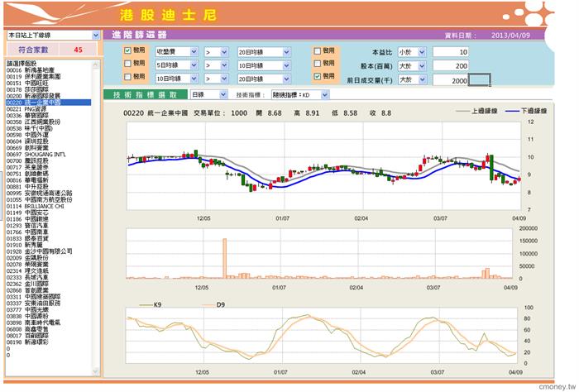579x392 pixels.
Task: Select highlighted stock 00220 in the list
Action: click(x=48, y=103)
